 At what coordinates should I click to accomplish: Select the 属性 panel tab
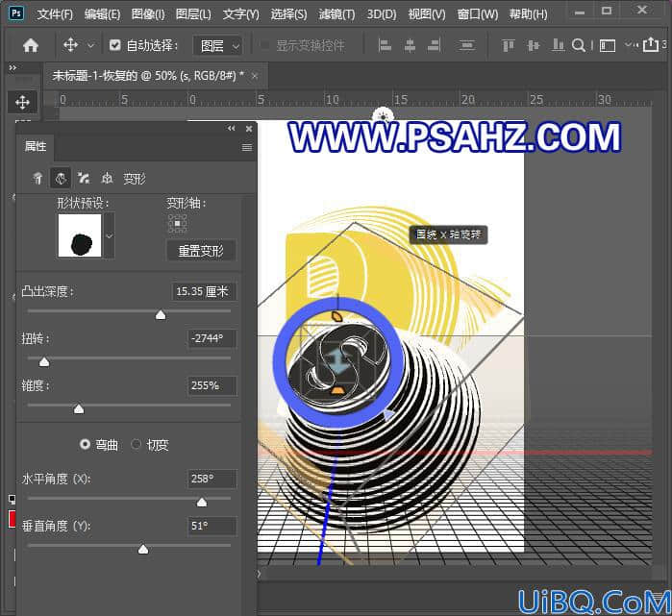[x=36, y=146]
